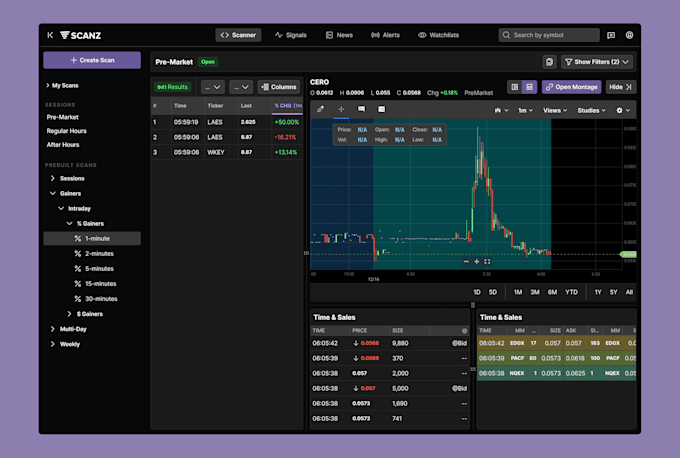Click the fullscreen reset icon on chart

pyautogui.click(x=487, y=262)
